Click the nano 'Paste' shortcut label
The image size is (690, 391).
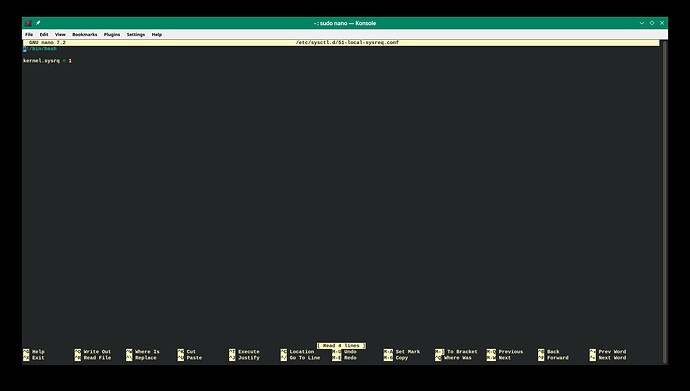coord(194,358)
